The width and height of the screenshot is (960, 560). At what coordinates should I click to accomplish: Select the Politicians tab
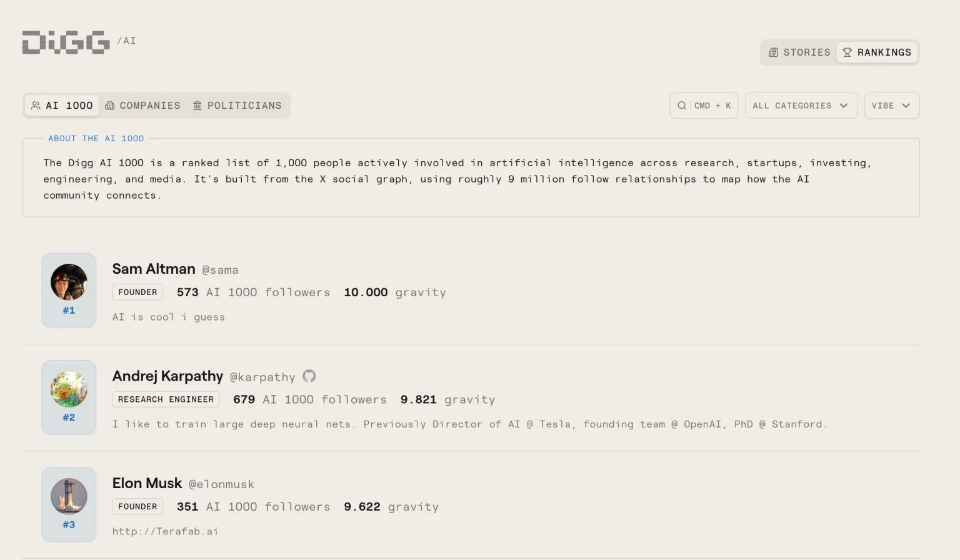tap(237, 106)
